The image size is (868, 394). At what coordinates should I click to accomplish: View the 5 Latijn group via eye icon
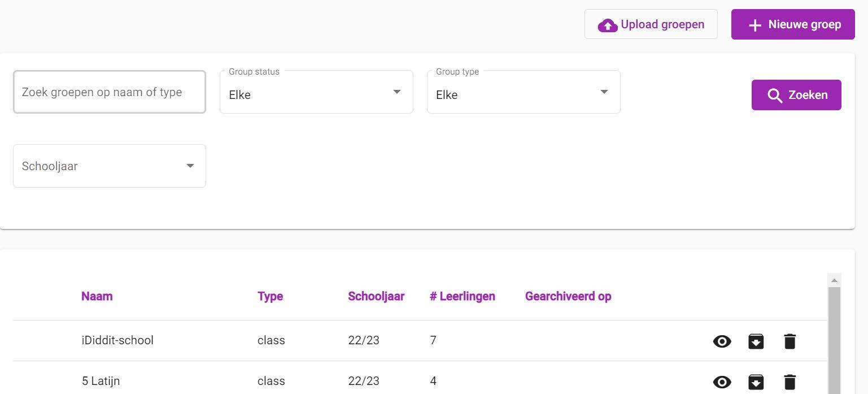722,382
